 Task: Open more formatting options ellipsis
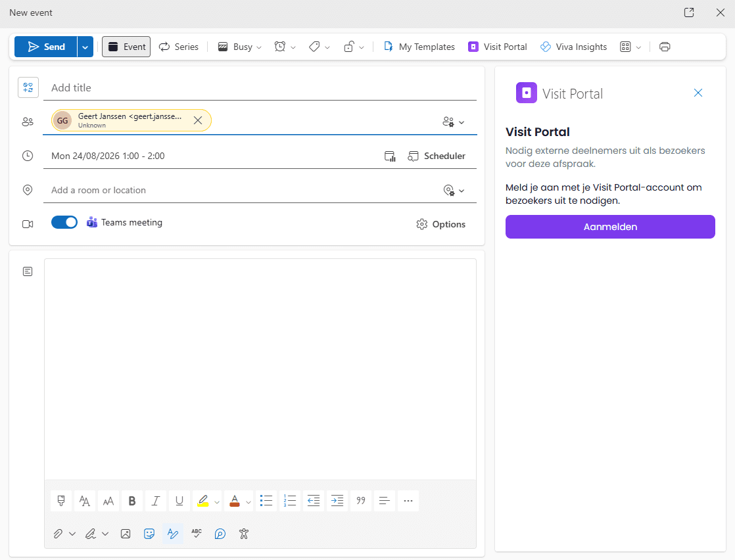coord(408,501)
